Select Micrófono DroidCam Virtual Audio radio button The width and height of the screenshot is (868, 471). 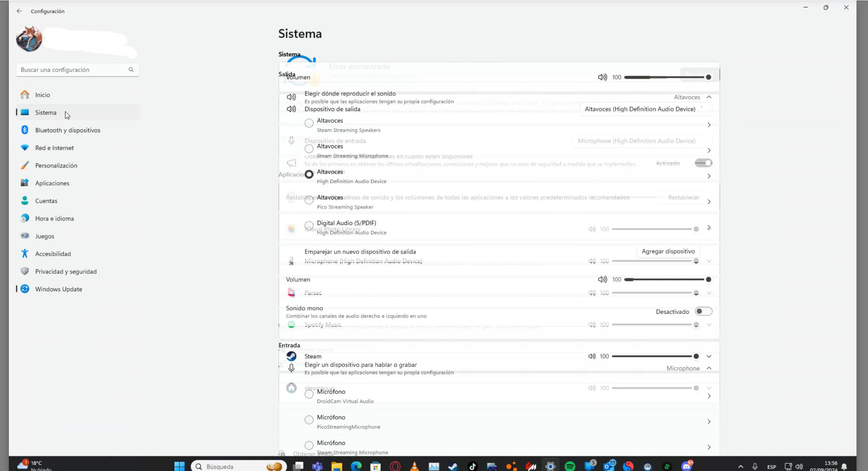point(309,394)
